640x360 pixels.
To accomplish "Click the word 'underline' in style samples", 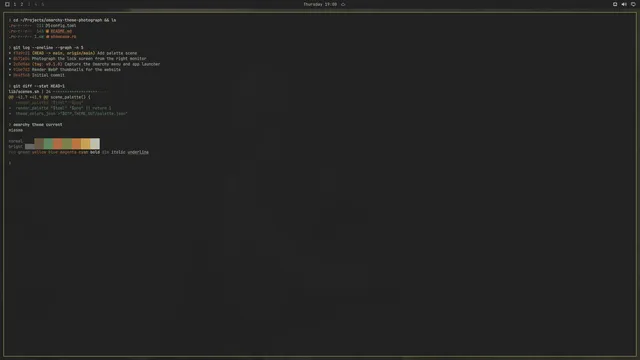I will 138,152.
